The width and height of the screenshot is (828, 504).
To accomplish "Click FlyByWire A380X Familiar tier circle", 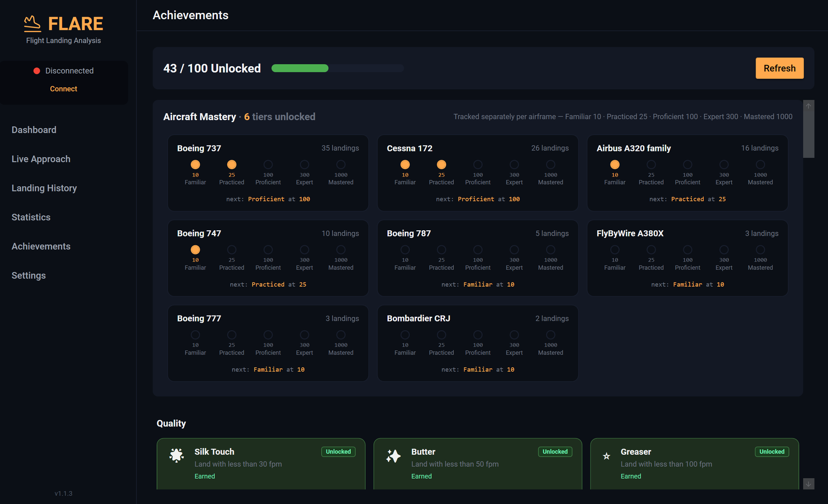I will pos(615,250).
